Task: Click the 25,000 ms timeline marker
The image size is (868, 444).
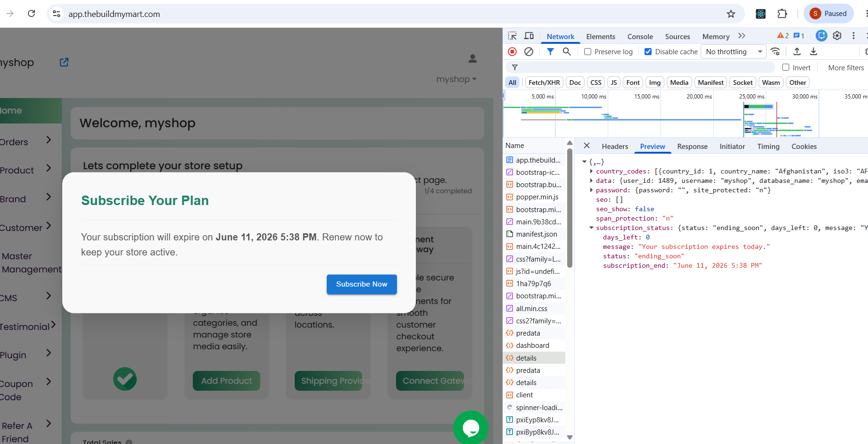Action: click(x=752, y=96)
